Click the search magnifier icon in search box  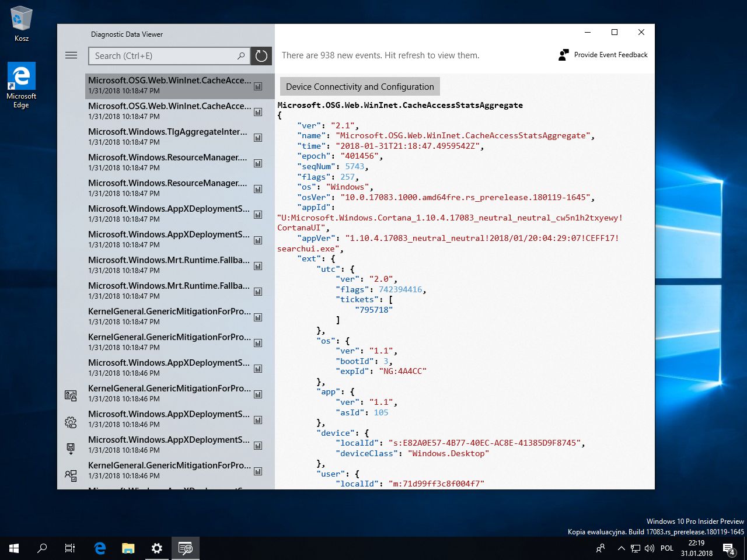241,56
